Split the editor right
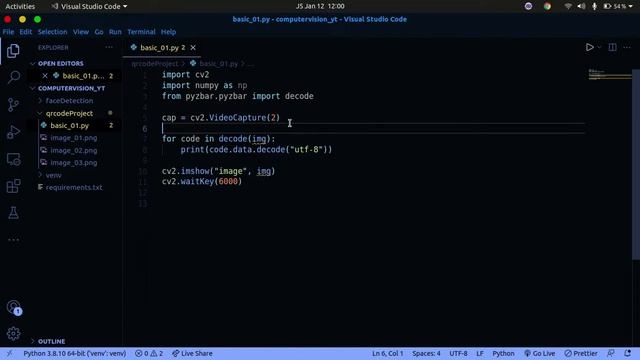640x360 pixels. tap(612, 47)
